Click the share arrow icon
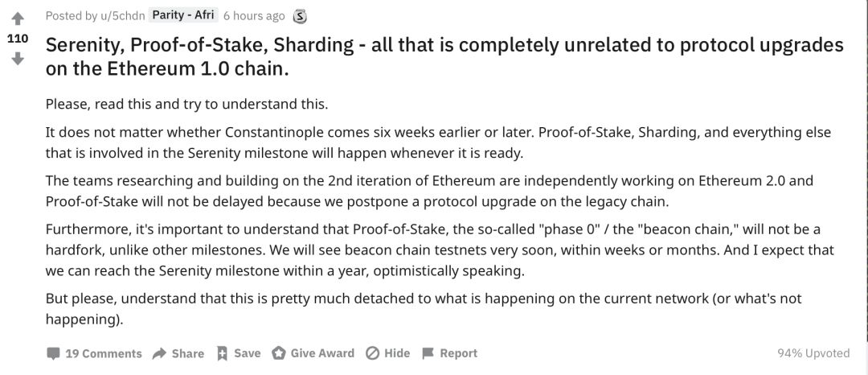868x375 pixels. (159, 353)
